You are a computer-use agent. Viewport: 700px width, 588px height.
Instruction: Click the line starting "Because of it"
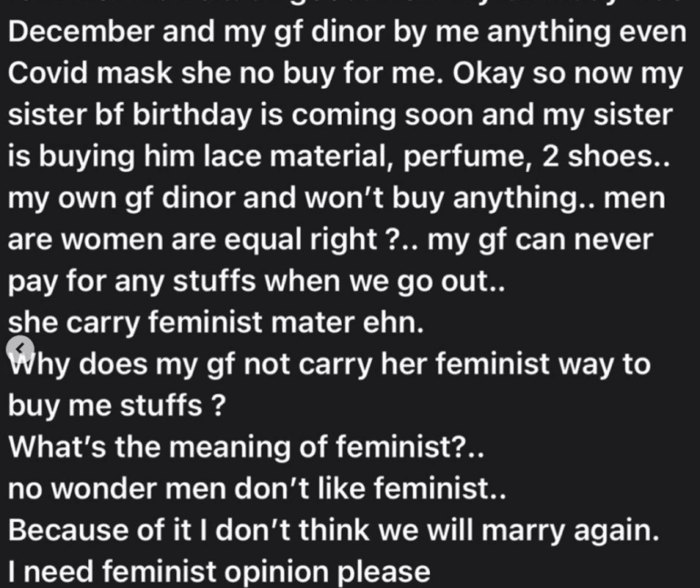click(332, 530)
